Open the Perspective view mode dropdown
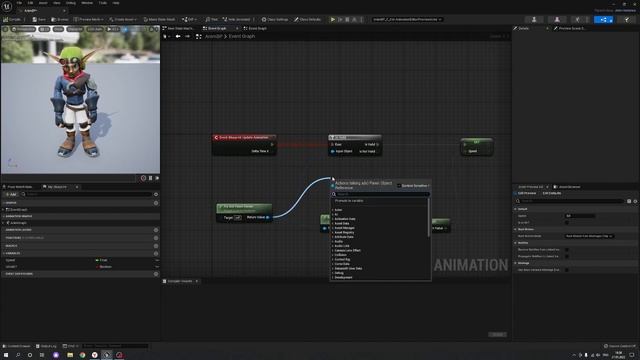This screenshot has height=360, width=640. click(x=24, y=29)
